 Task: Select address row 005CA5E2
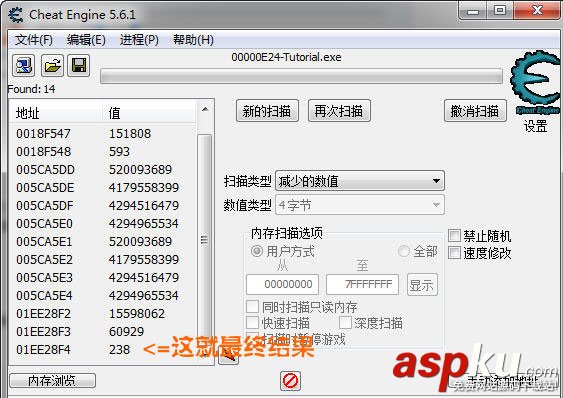[x=103, y=260]
